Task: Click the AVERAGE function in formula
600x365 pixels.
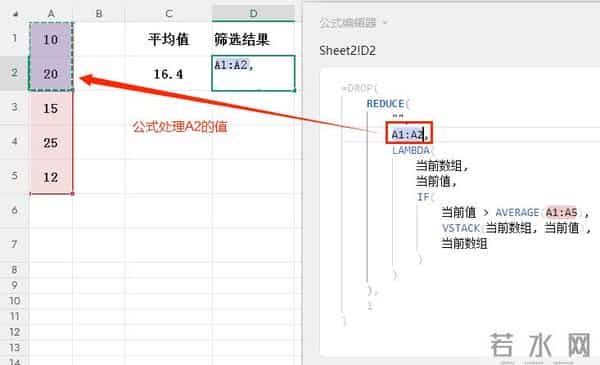Action: (517, 212)
